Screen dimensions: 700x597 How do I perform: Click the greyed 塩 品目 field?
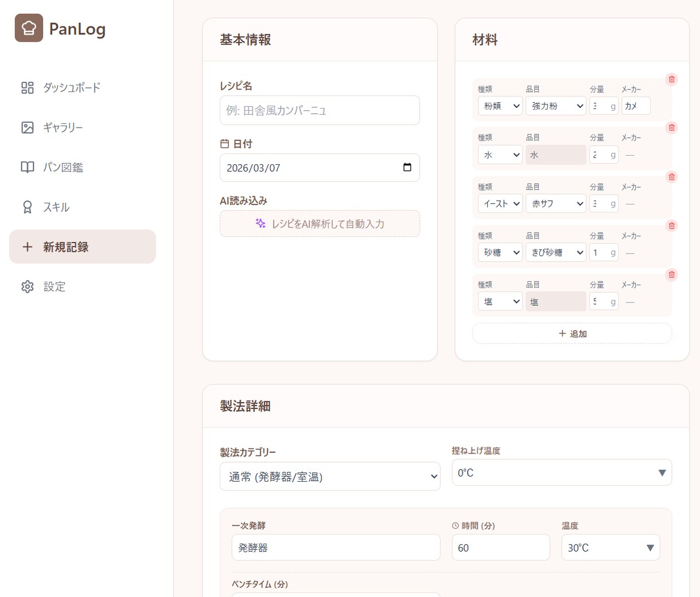pos(556,301)
